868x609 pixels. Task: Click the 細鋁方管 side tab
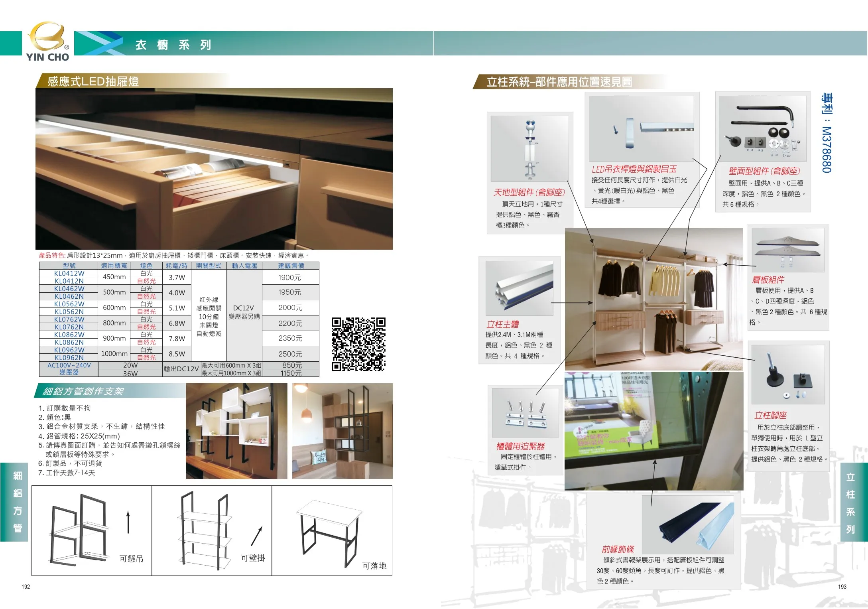14,502
